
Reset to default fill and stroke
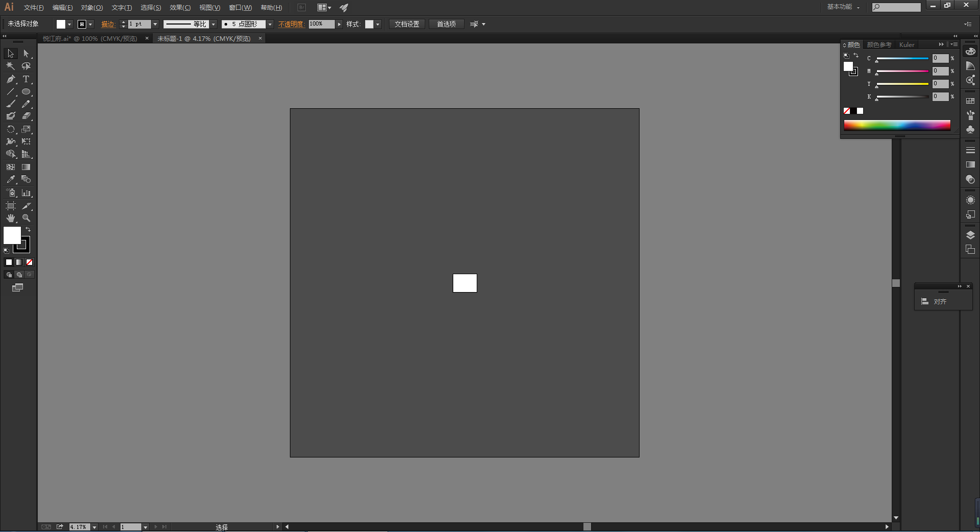click(6, 251)
